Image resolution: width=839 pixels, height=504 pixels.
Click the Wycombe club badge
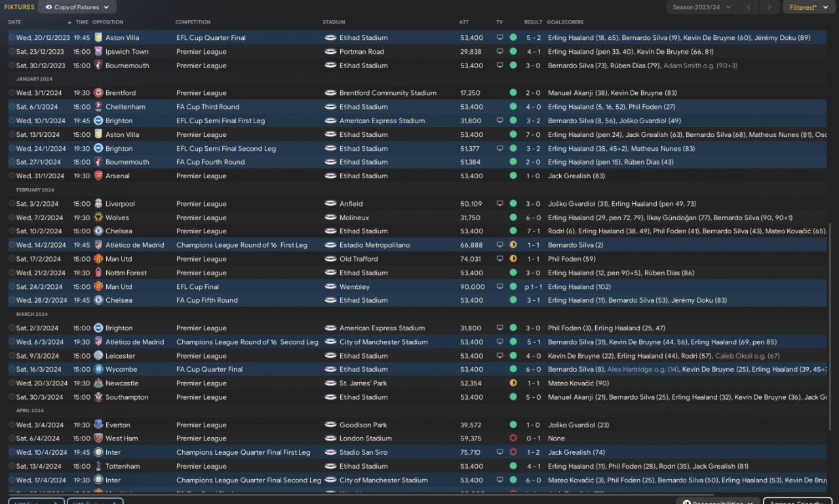(98, 370)
